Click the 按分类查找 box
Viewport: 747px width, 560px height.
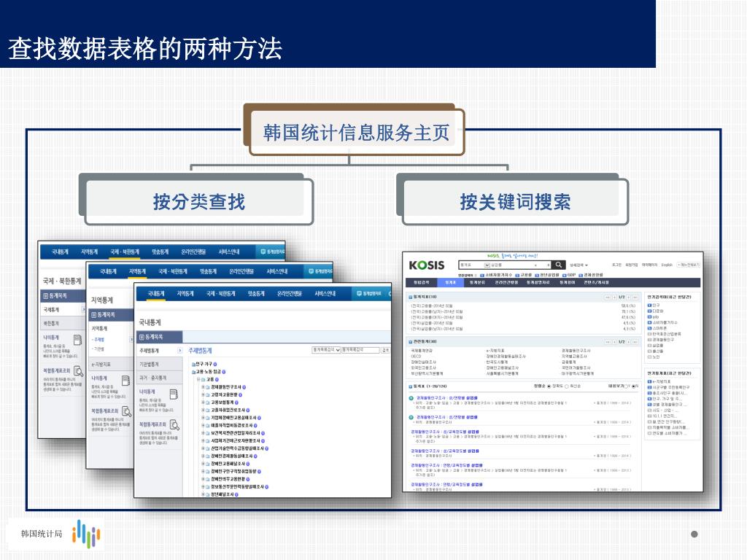point(199,201)
